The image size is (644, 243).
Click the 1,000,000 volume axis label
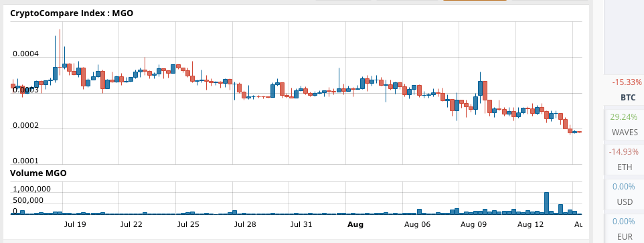(x=32, y=189)
